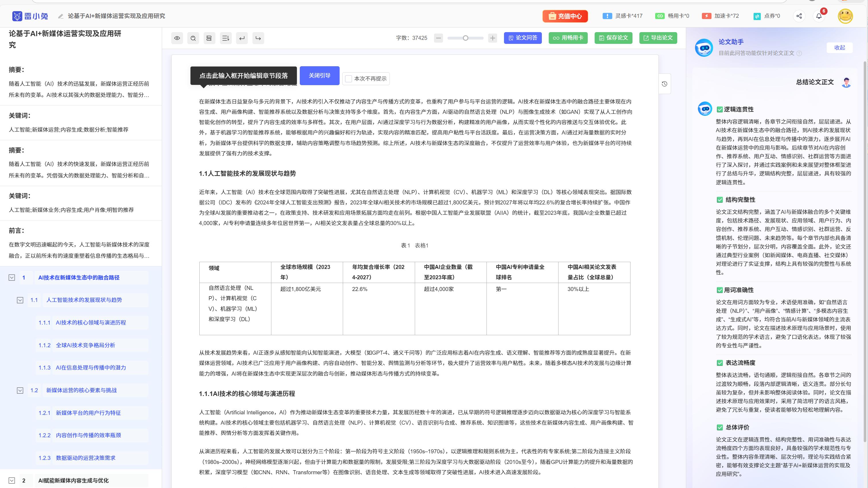Click the 保存论文 button

pos(613,38)
